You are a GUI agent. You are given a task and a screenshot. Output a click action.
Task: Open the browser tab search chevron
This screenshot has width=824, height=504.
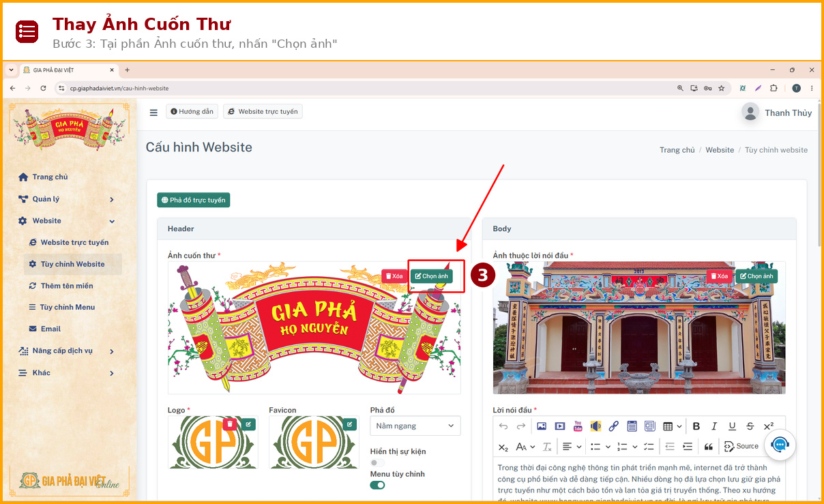[x=11, y=70]
